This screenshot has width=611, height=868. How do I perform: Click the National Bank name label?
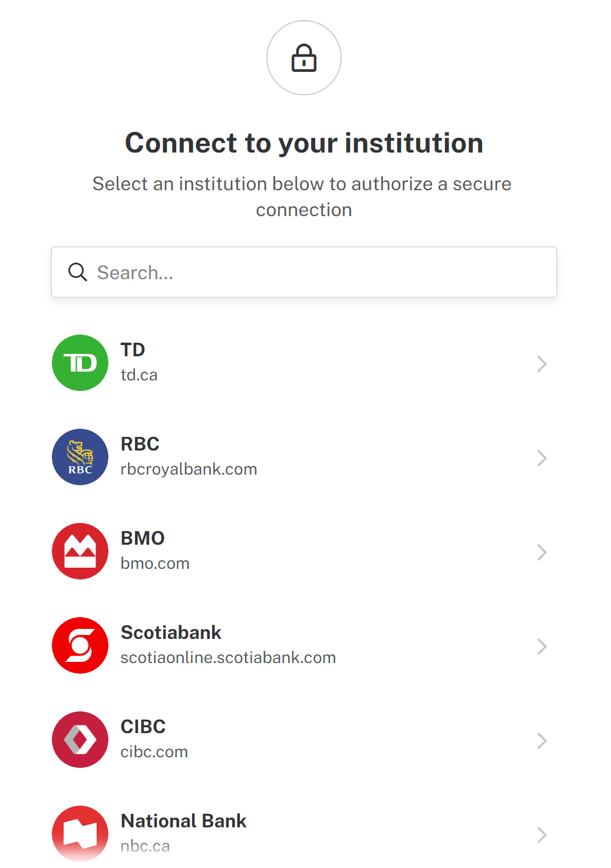pyautogui.click(x=183, y=821)
